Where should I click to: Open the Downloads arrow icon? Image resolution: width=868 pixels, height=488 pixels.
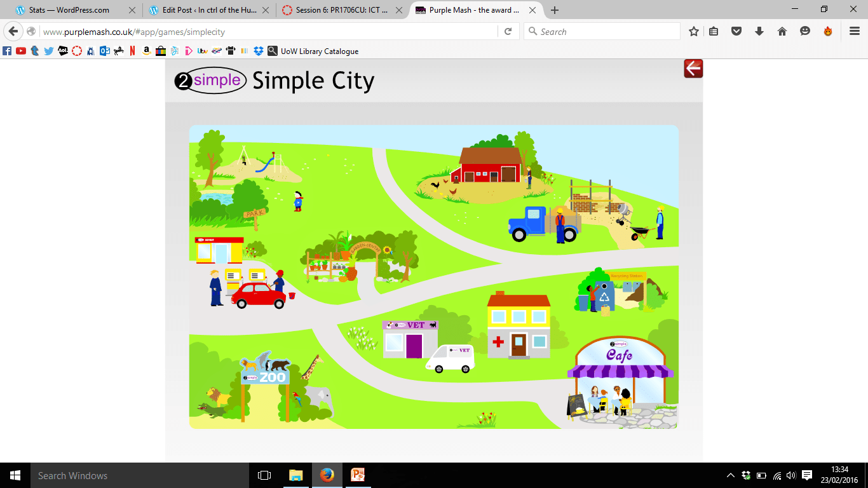(759, 30)
